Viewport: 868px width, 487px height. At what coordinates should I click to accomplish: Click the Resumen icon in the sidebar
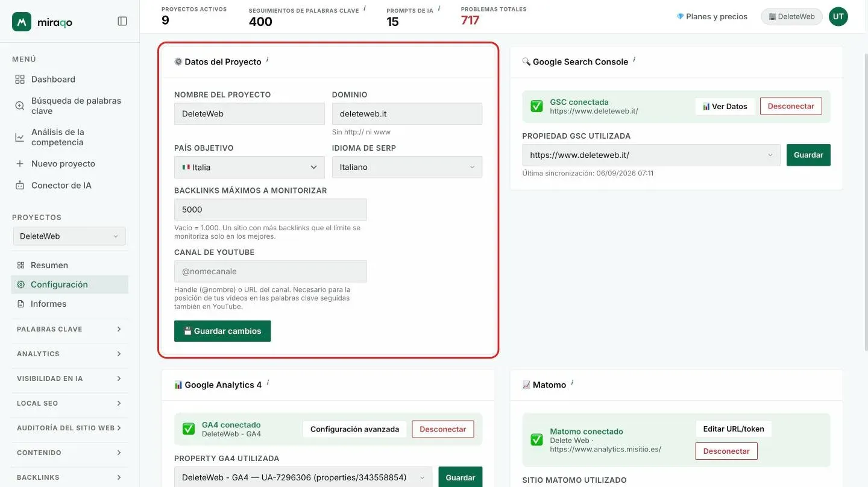pyautogui.click(x=20, y=265)
